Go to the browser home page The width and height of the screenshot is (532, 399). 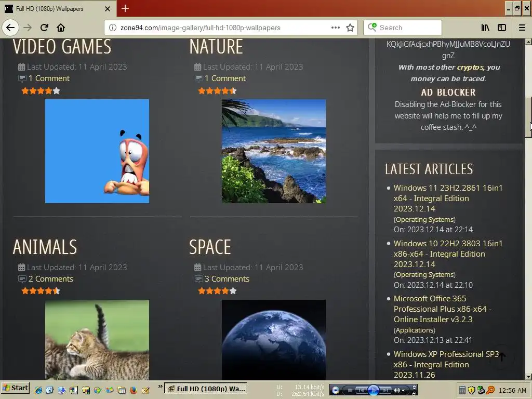coord(61,28)
